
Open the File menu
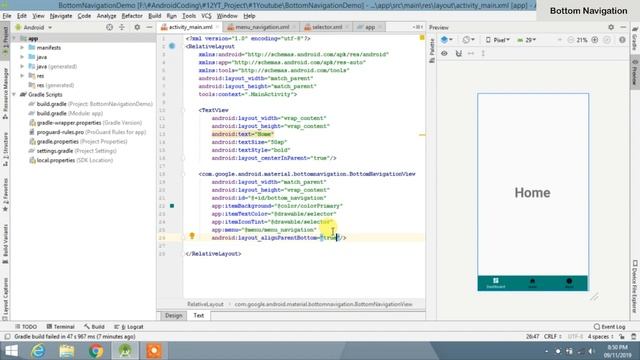point(7,16)
